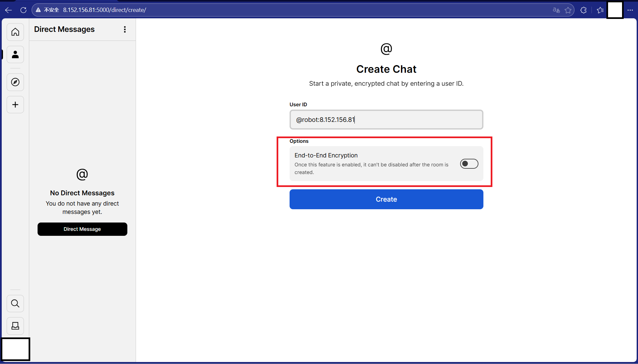Open the Inbox icon in sidebar

pos(15,326)
